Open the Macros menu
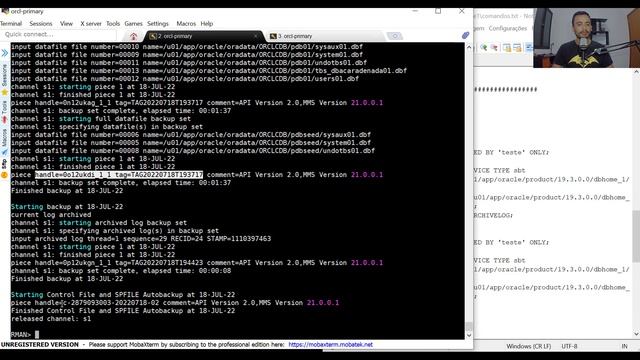 (x=186, y=24)
